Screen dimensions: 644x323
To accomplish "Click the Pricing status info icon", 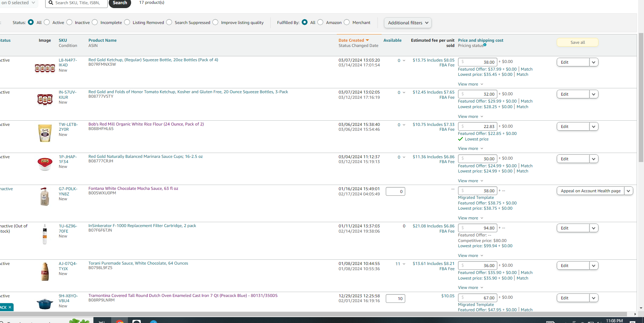I will 485,45.
